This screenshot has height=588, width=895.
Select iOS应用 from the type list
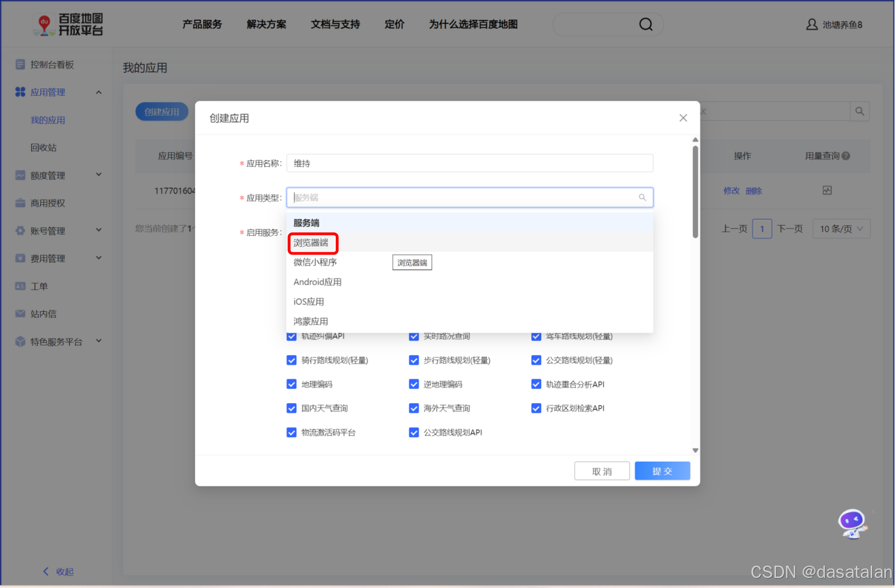469,302
